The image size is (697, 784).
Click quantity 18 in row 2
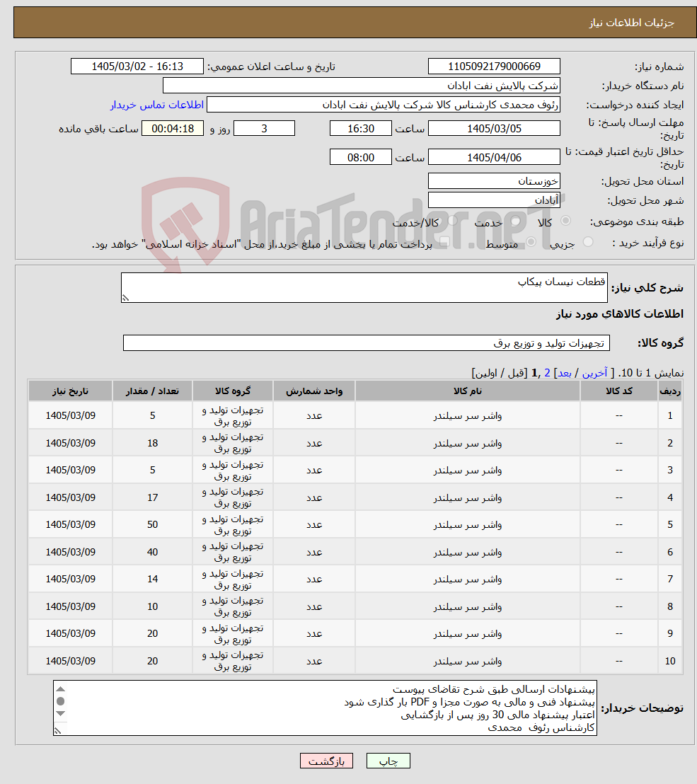pos(153,443)
